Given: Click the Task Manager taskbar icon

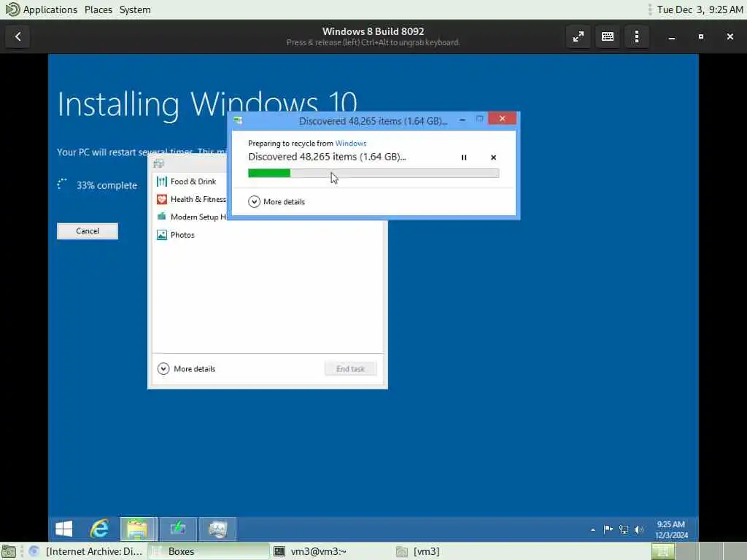Looking at the screenshot, I should (217, 529).
